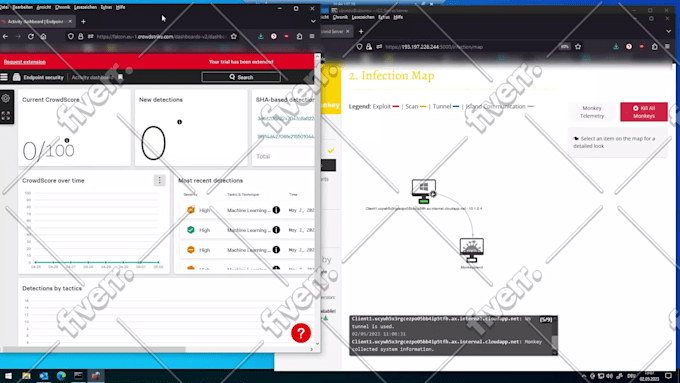Bookmark the CrowdStrike dashboard page with star
Viewport: 680px width, 383px height.
click(234, 36)
